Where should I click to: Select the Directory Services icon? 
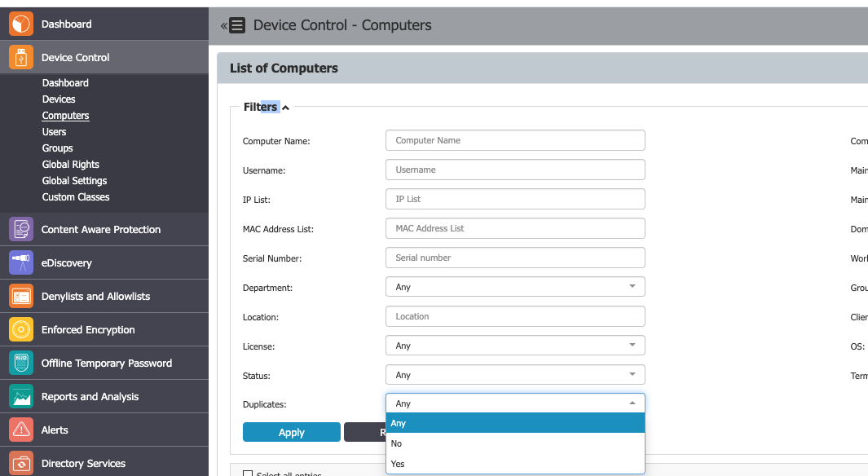click(x=20, y=463)
